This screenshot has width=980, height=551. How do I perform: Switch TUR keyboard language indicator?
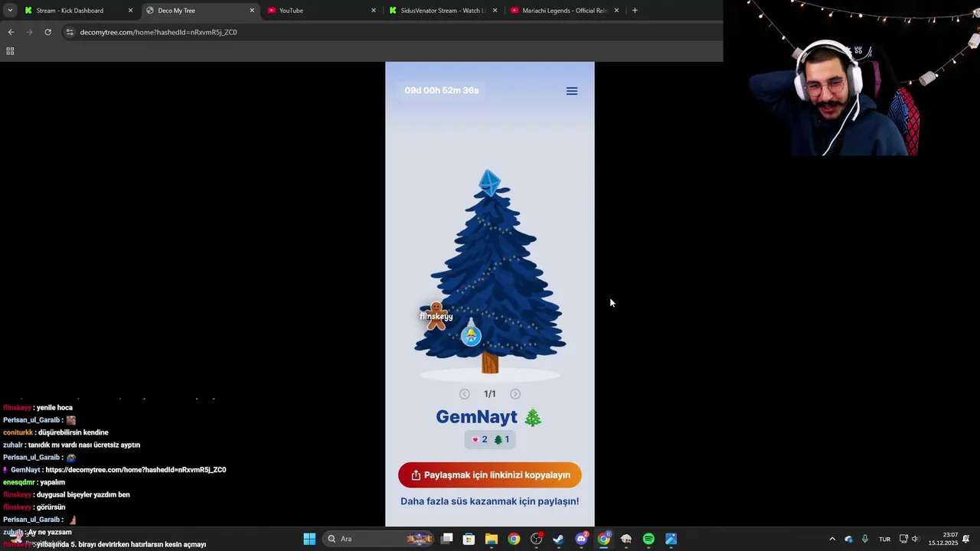884,539
